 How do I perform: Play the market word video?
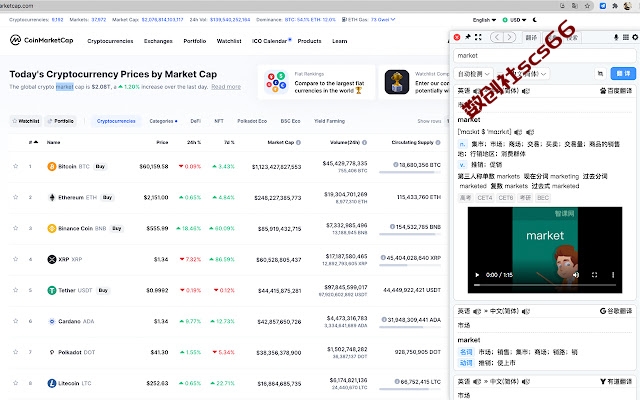point(477,275)
